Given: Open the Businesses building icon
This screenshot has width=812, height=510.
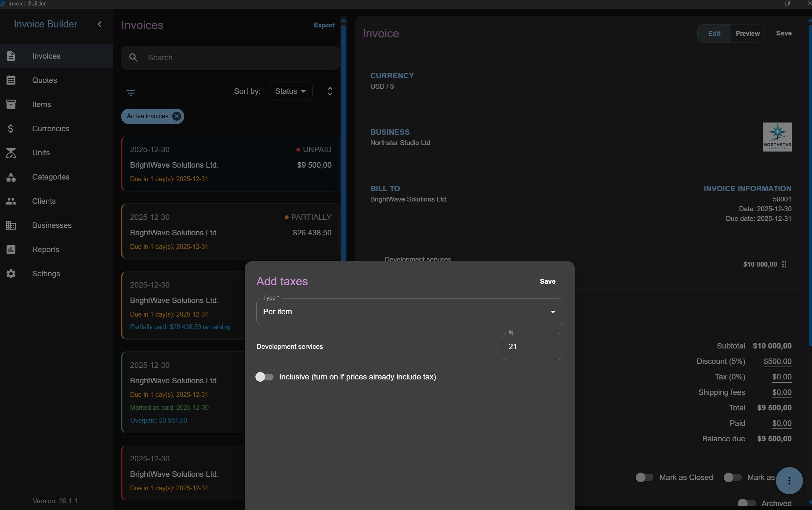Looking at the screenshot, I should (x=11, y=225).
